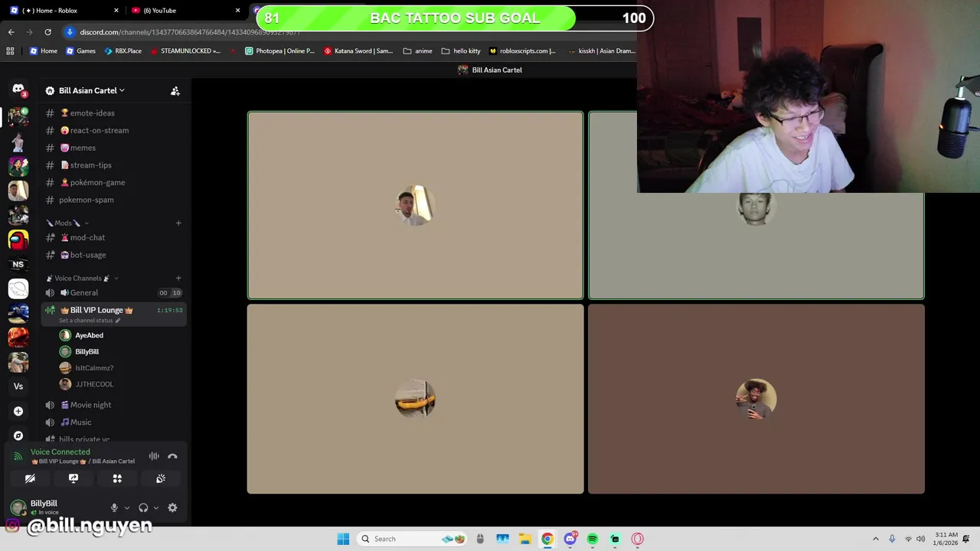
Task: Open the Among Us crewmate server
Action: [18, 240]
